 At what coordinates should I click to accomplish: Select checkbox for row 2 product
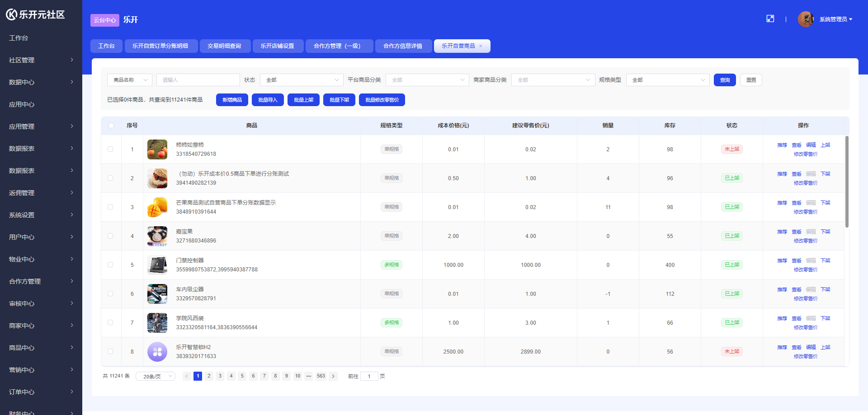(x=110, y=178)
